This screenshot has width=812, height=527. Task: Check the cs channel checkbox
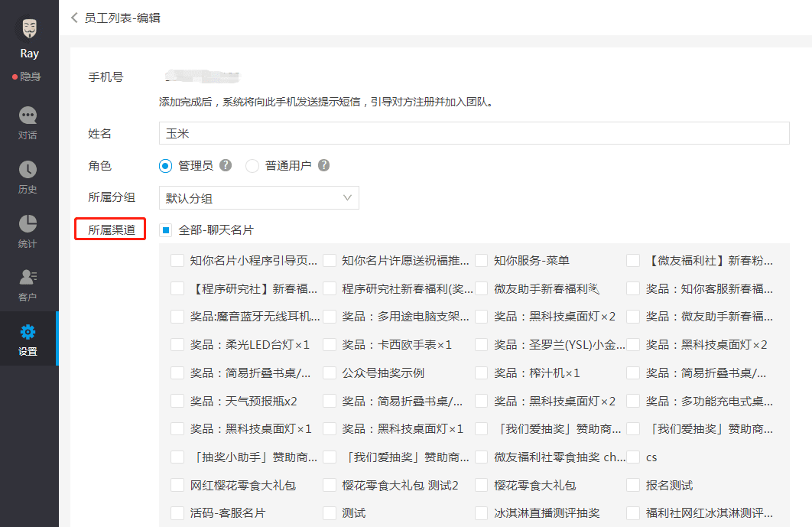[633, 457]
